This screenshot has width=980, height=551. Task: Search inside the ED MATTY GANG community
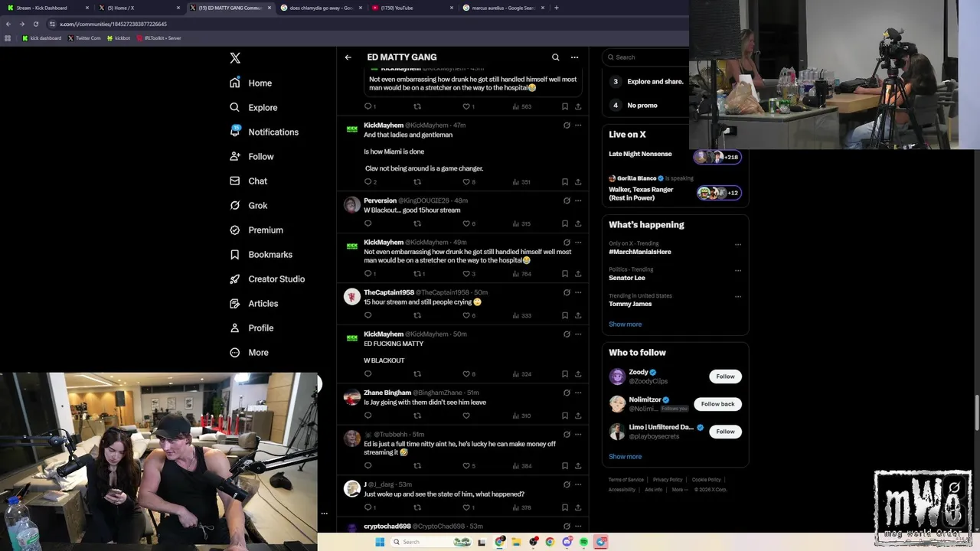pyautogui.click(x=556, y=57)
